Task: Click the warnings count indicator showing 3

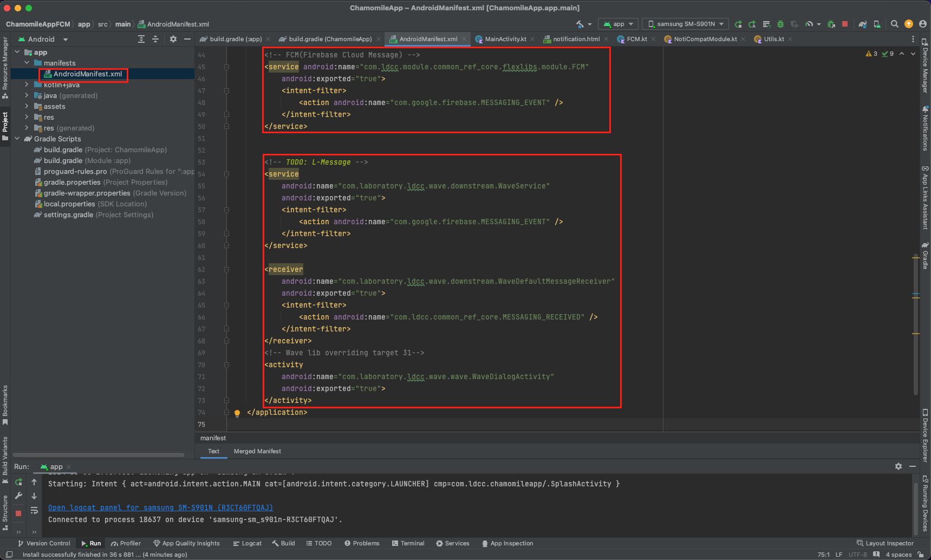Action: click(871, 54)
